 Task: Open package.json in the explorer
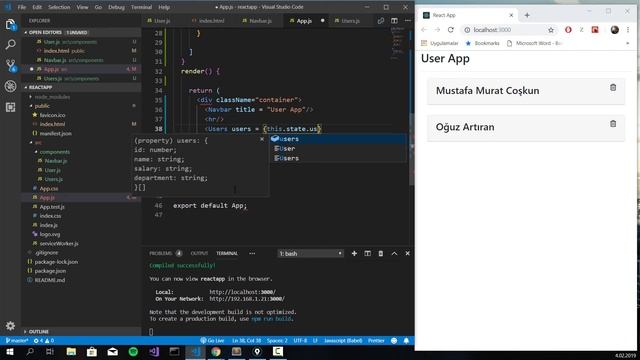pos(50,271)
